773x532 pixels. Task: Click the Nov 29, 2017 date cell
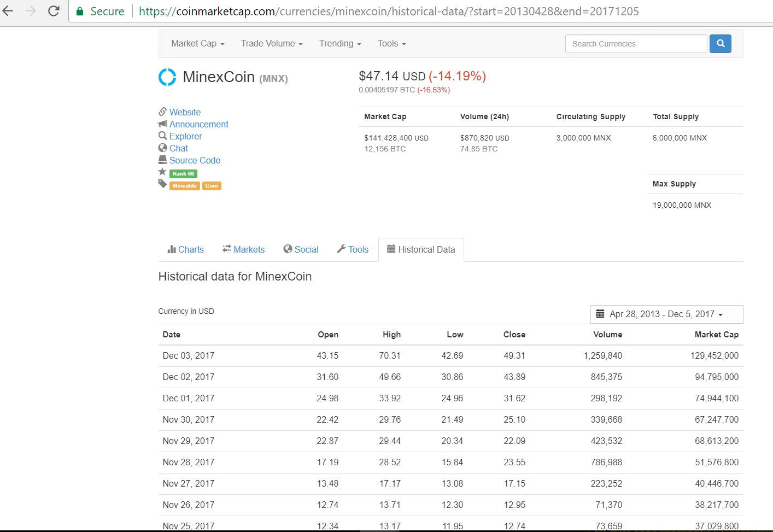[x=189, y=441]
